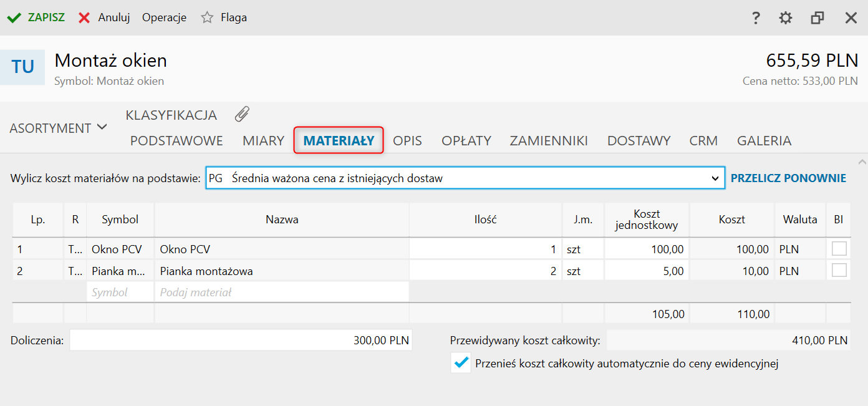Open help with the question mark icon
Screen dimensions: 868x406
(x=756, y=18)
